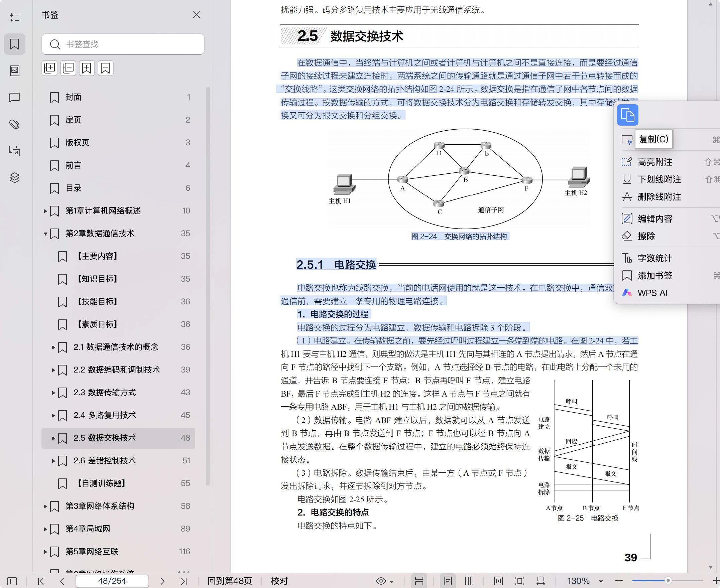This screenshot has width=720, height=588.
Task: Click the expand all bookmarks icon
Action: [x=49, y=68]
